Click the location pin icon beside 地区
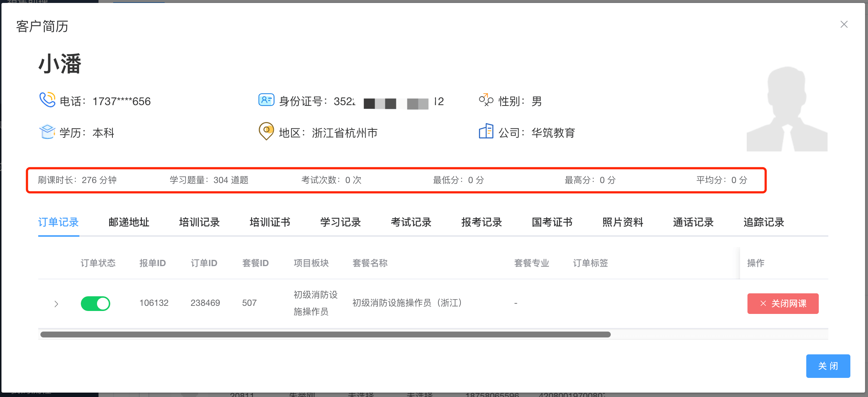 pos(266,131)
